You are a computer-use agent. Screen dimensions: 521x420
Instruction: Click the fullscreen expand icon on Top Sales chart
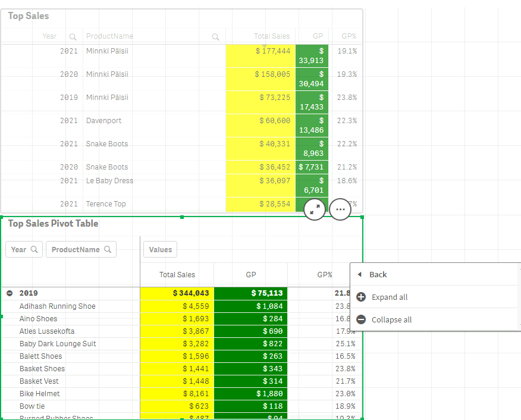coord(314,209)
